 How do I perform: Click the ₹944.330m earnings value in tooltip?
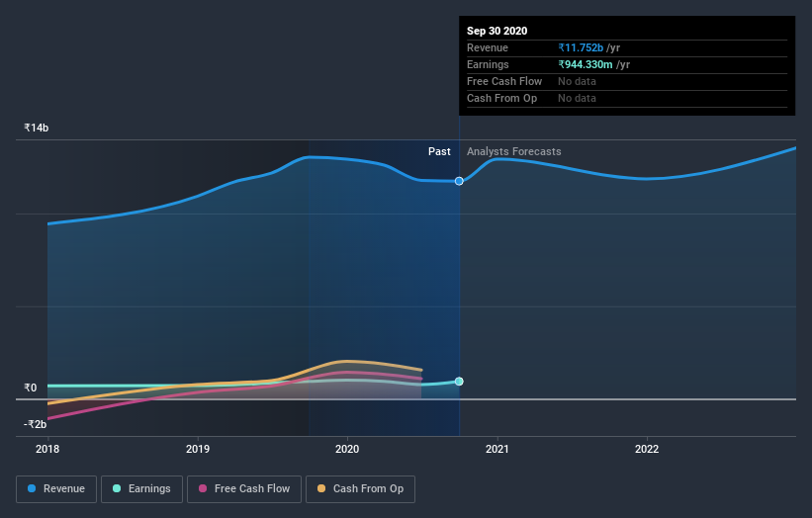point(586,64)
